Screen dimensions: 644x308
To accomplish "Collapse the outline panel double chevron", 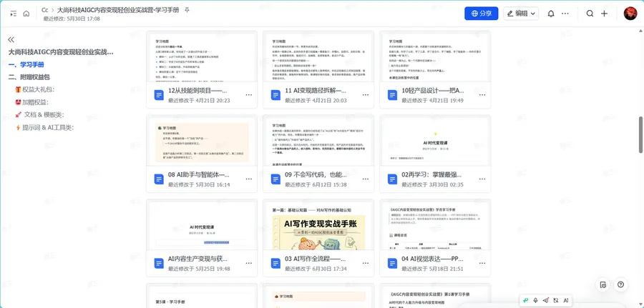I will point(11,39).
